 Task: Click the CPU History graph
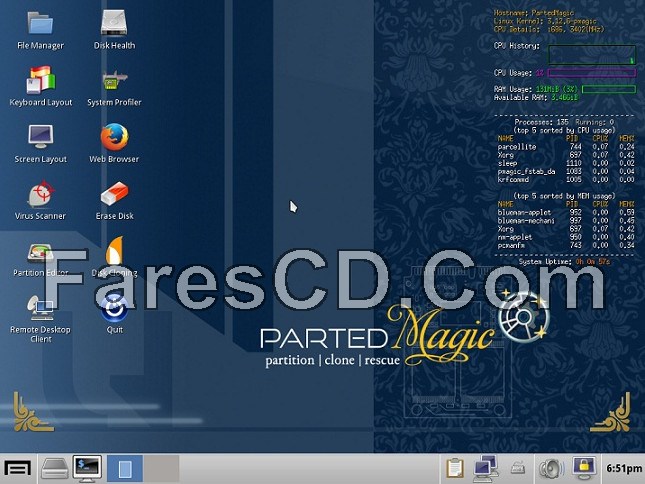coord(592,55)
